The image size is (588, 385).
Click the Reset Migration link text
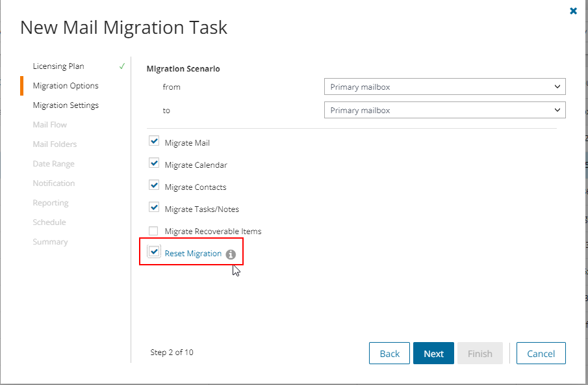point(193,254)
